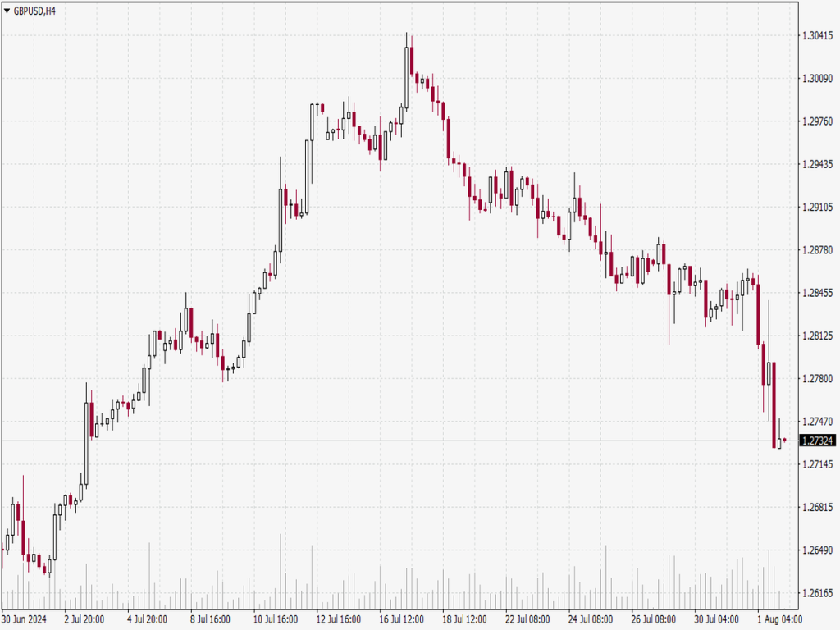Screen dimensions: 840x630
Task: Select the last bearish candle on the chart
Action: pos(773,402)
